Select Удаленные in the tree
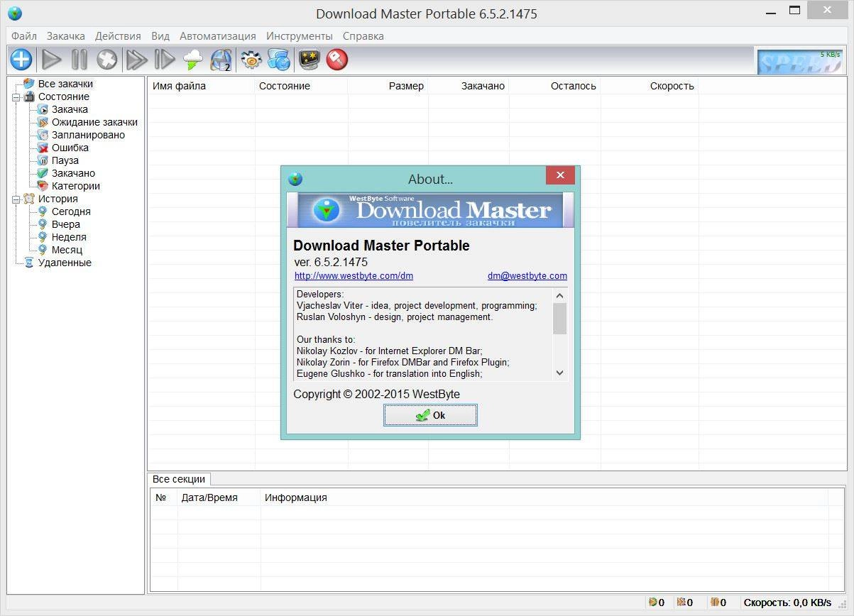The image size is (854, 616). coord(65,263)
